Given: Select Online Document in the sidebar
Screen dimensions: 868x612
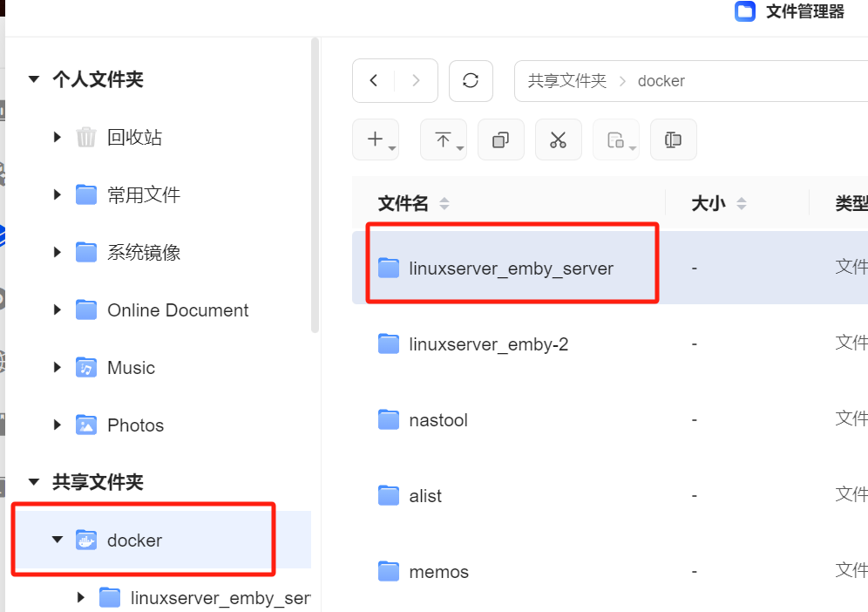Looking at the screenshot, I should point(178,310).
